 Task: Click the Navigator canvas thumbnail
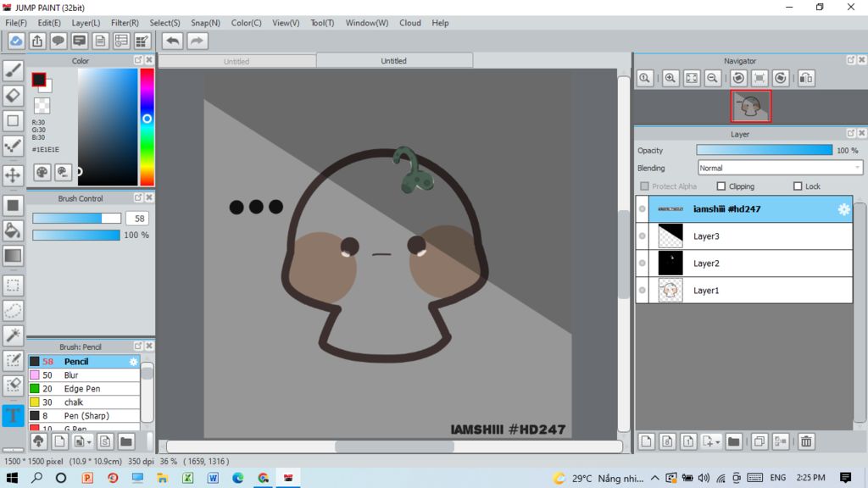[751, 106]
